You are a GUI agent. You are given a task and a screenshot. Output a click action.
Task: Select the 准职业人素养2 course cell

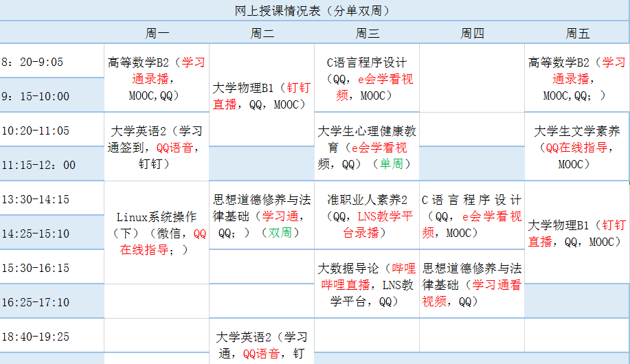(x=368, y=216)
